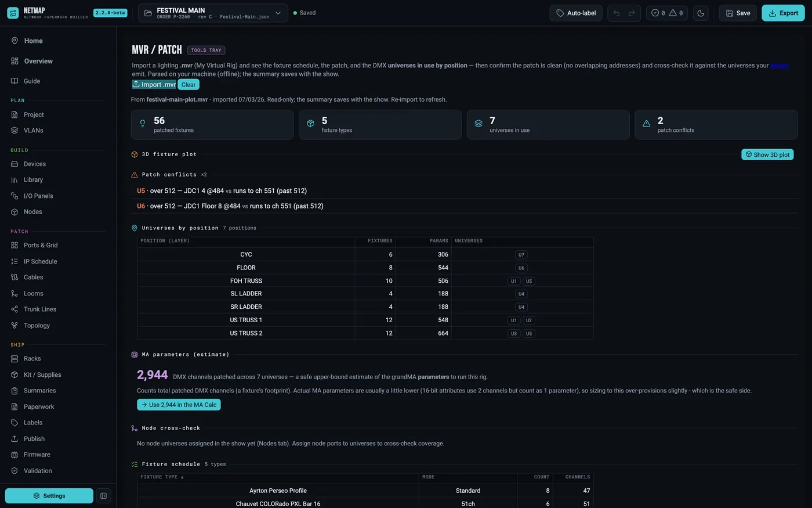
Task: Click the Publish upload icon
Action: pos(14,438)
